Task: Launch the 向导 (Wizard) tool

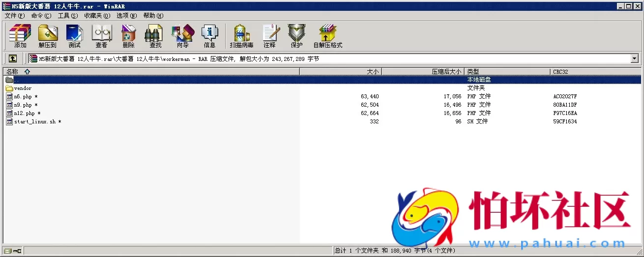Action: [182, 36]
